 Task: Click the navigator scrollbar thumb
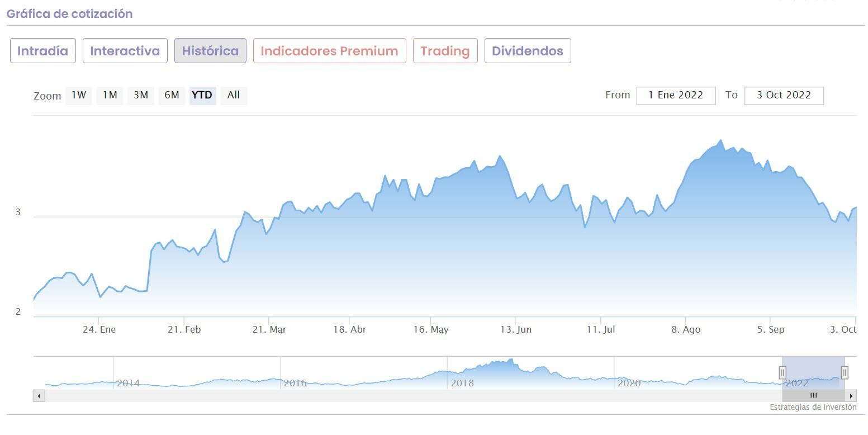[813, 396]
